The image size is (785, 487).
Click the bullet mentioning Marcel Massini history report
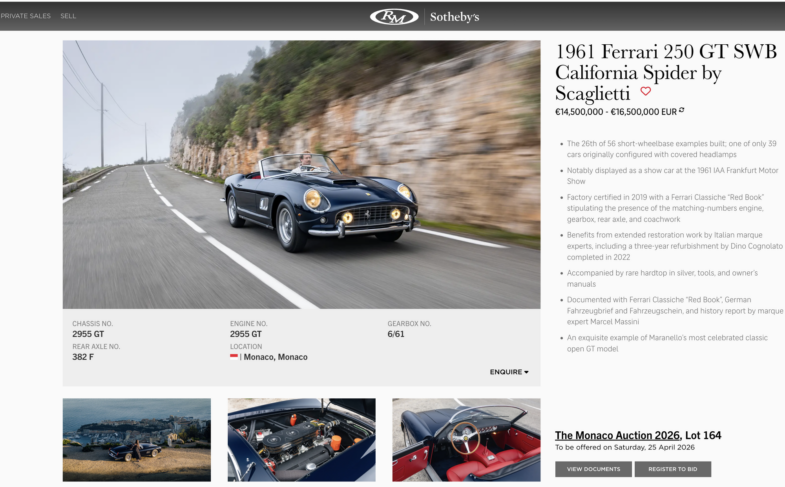pyautogui.click(x=674, y=310)
